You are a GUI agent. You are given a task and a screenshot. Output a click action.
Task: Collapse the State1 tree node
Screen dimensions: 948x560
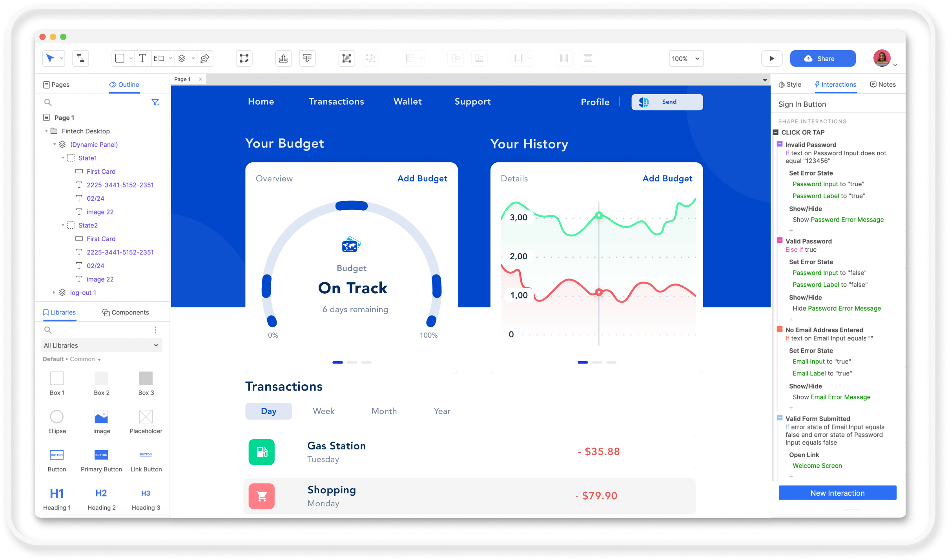(x=63, y=158)
